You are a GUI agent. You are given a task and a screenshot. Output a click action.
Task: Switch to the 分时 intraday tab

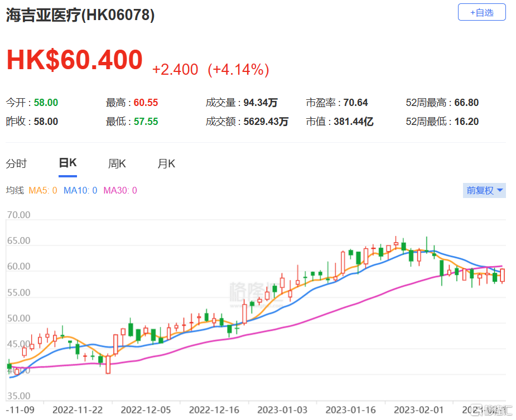tap(16, 163)
